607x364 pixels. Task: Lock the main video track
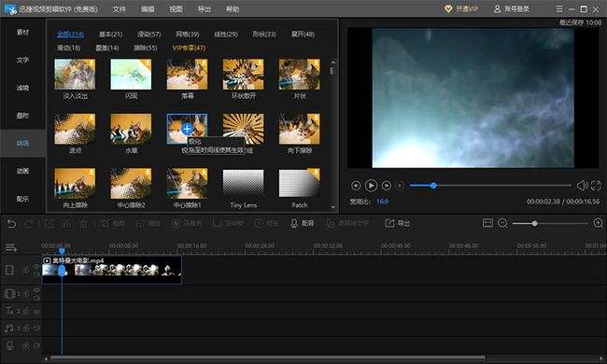pyautogui.click(x=25, y=271)
